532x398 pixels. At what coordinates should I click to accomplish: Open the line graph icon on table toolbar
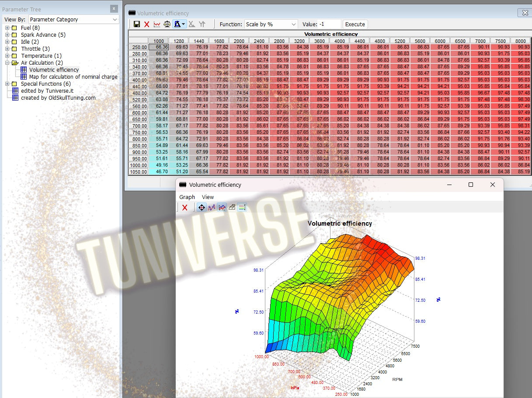click(157, 24)
